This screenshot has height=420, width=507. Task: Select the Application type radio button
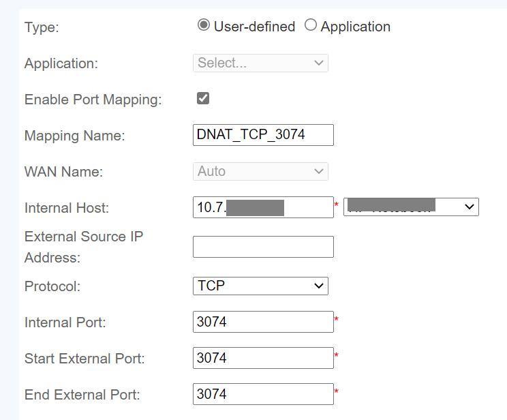(x=311, y=25)
